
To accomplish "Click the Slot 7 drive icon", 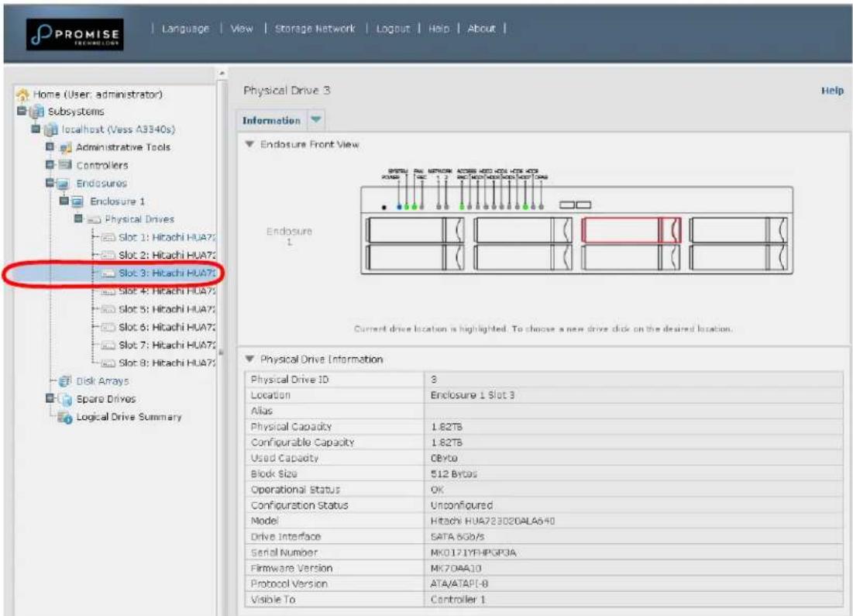I will (x=108, y=345).
